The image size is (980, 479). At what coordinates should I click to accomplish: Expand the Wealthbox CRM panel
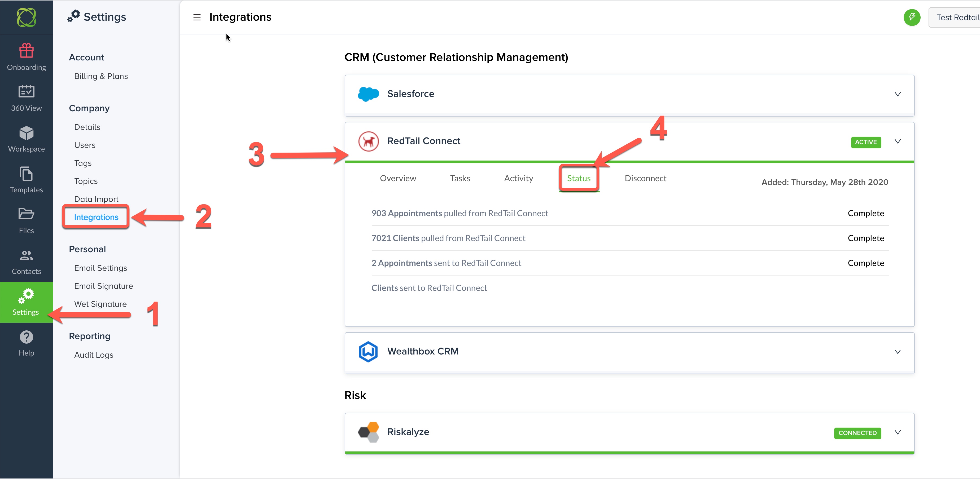coord(898,352)
